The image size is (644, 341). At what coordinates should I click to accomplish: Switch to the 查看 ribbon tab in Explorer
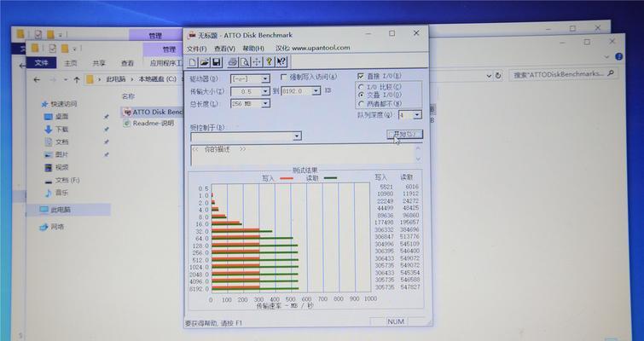coord(127,63)
